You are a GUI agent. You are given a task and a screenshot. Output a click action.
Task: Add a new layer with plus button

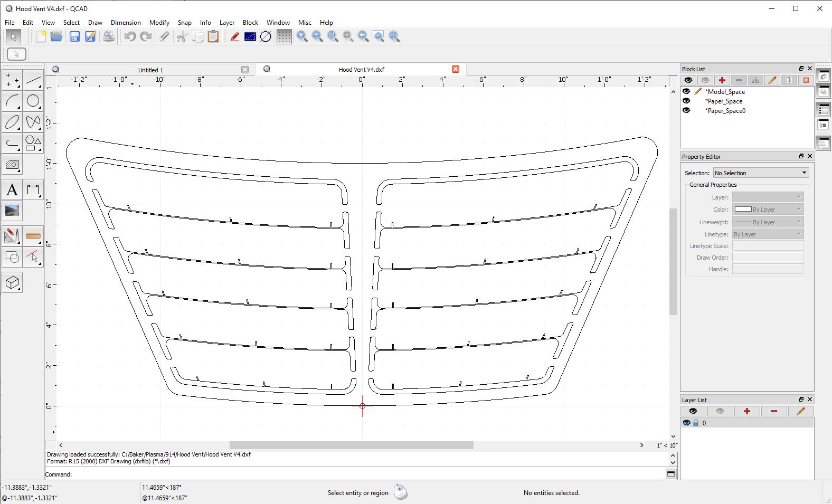tap(746, 411)
